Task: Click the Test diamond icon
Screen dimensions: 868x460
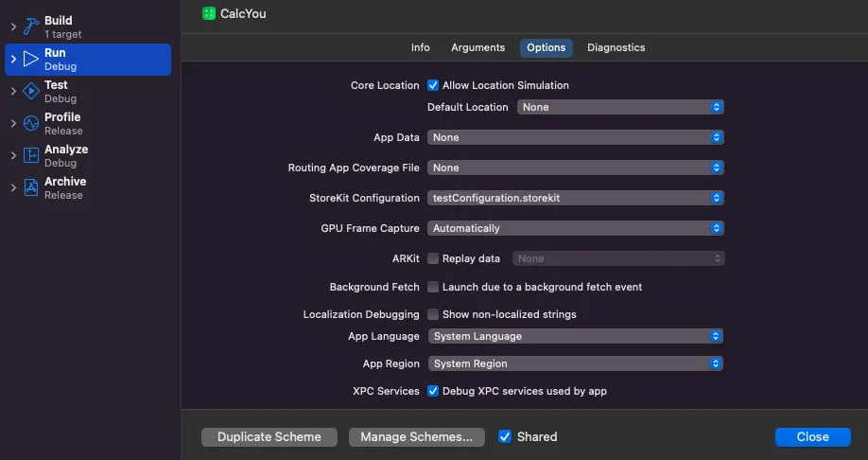Action: tap(30, 91)
